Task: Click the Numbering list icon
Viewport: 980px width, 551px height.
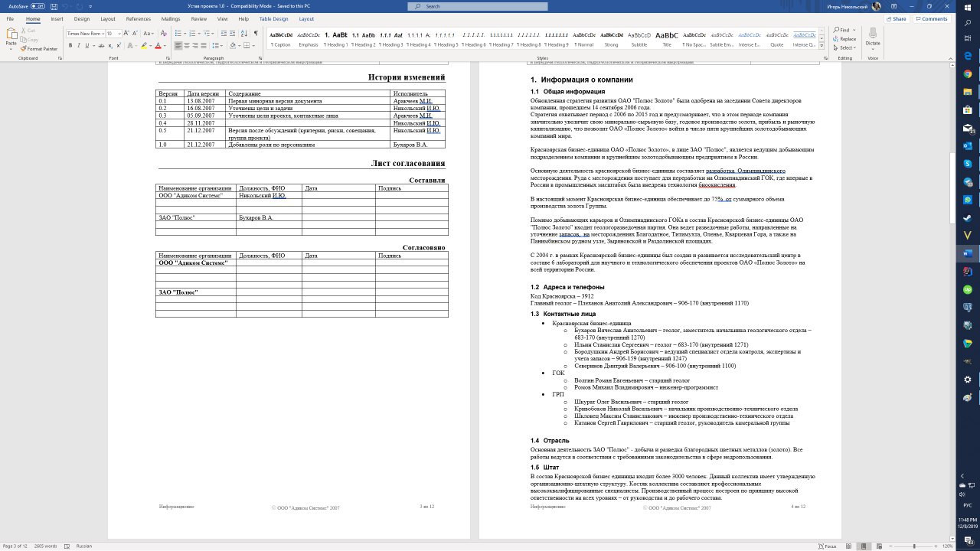Action: (191, 34)
